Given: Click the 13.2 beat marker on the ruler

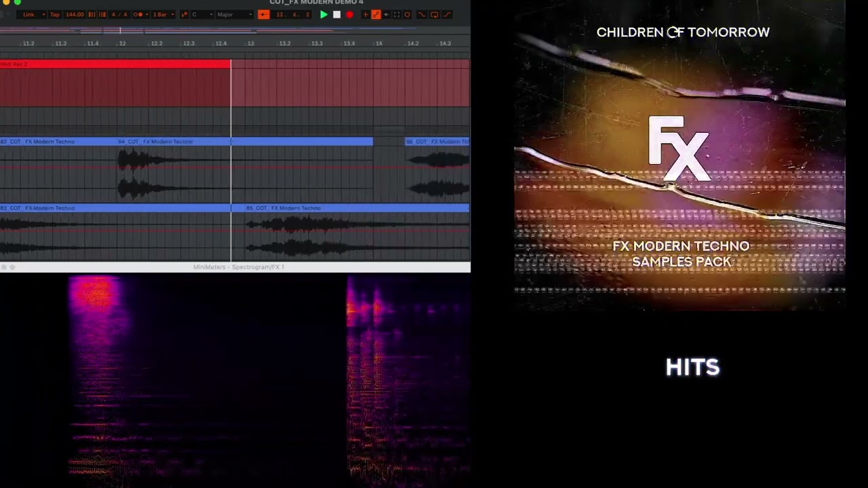Looking at the screenshot, I should (285, 43).
